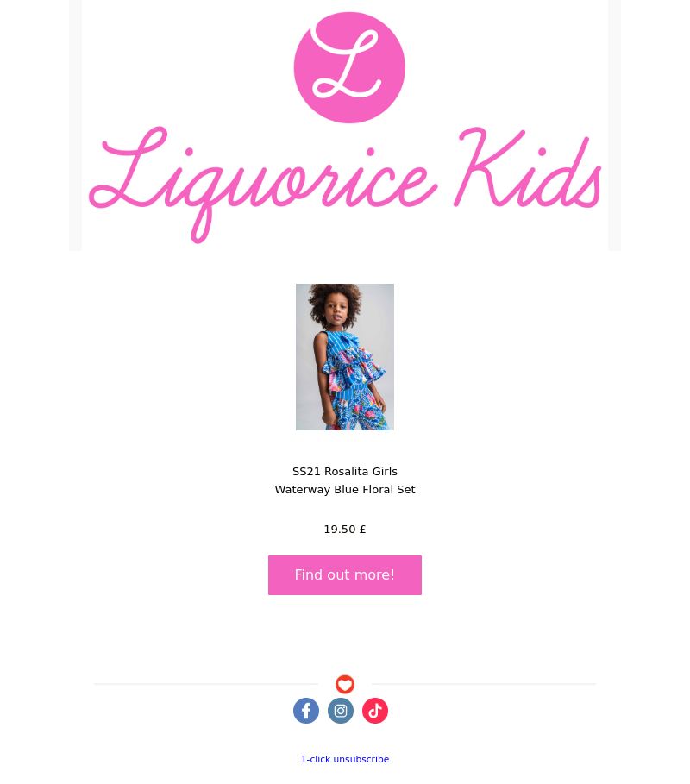Click the SS21 Rosalita Girls title line
This screenshot has width=690, height=784.
pos(345,472)
